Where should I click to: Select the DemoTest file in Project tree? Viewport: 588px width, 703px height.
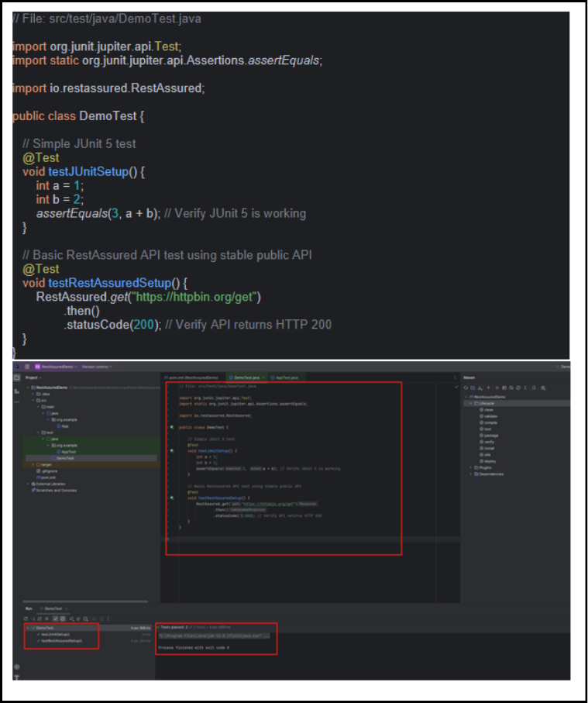pyautogui.click(x=67, y=458)
